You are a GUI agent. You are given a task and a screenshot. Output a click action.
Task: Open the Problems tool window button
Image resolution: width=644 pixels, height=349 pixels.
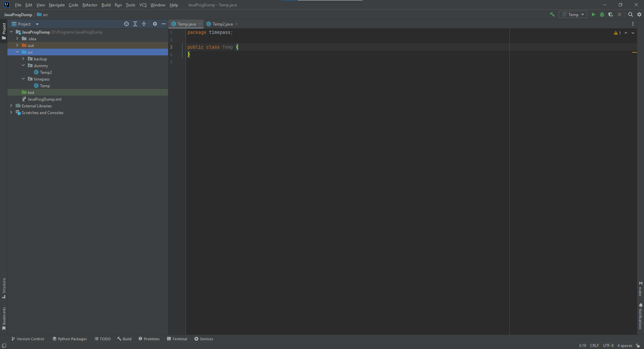click(x=149, y=339)
